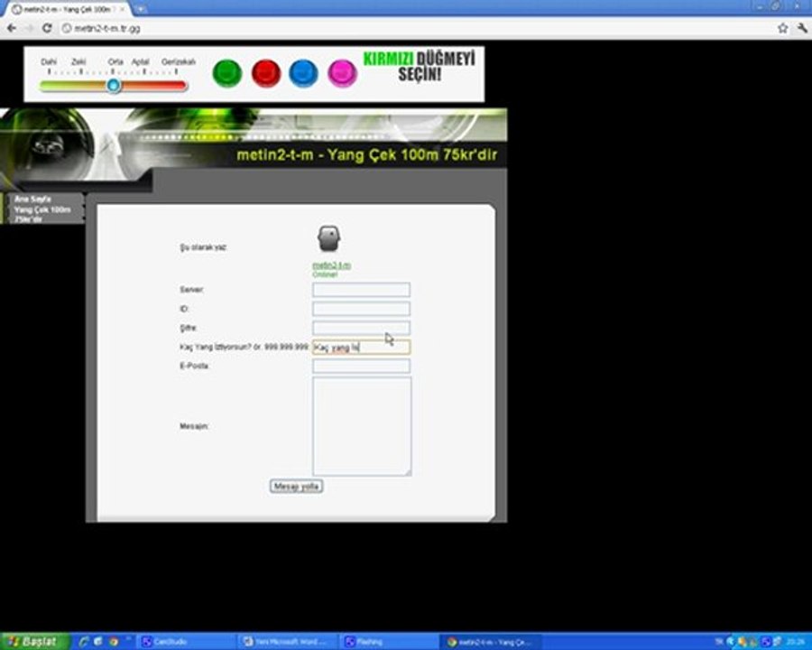
Task: Move the intelligence slider handle in the ad
Action: (114, 86)
